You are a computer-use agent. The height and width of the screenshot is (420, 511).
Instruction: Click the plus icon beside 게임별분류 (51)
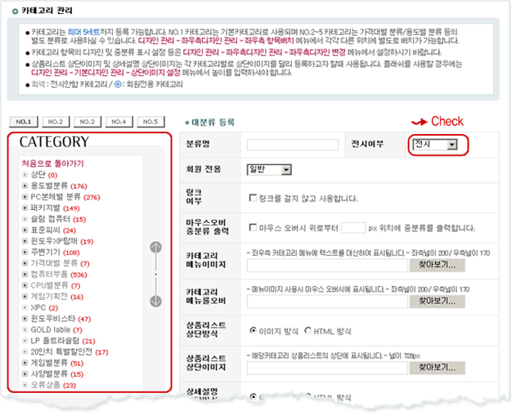tap(25, 363)
